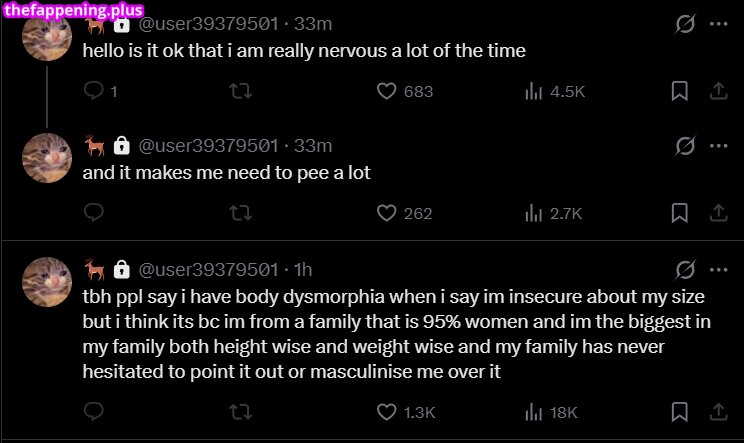Like the tweet with 1.3K likes

click(x=388, y=411)
